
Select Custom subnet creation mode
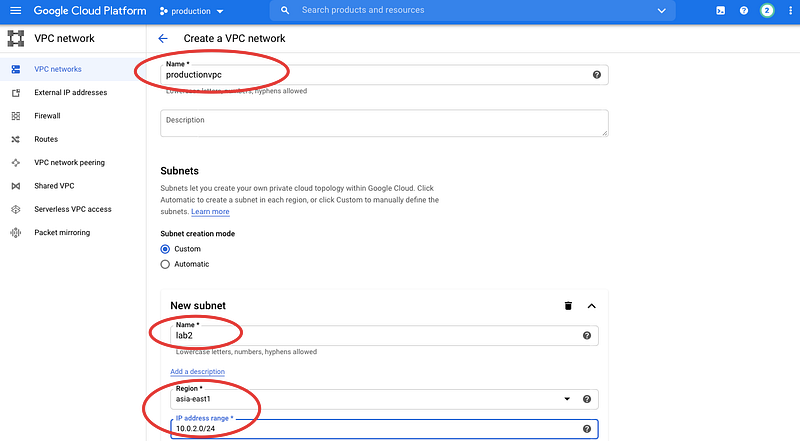[166, 249]
